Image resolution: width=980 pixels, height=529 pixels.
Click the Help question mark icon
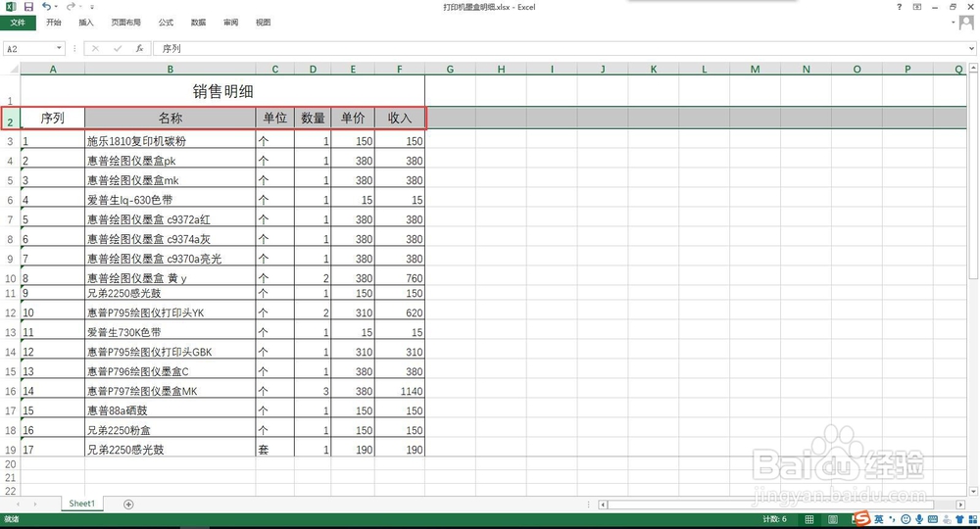coord(899,7)
